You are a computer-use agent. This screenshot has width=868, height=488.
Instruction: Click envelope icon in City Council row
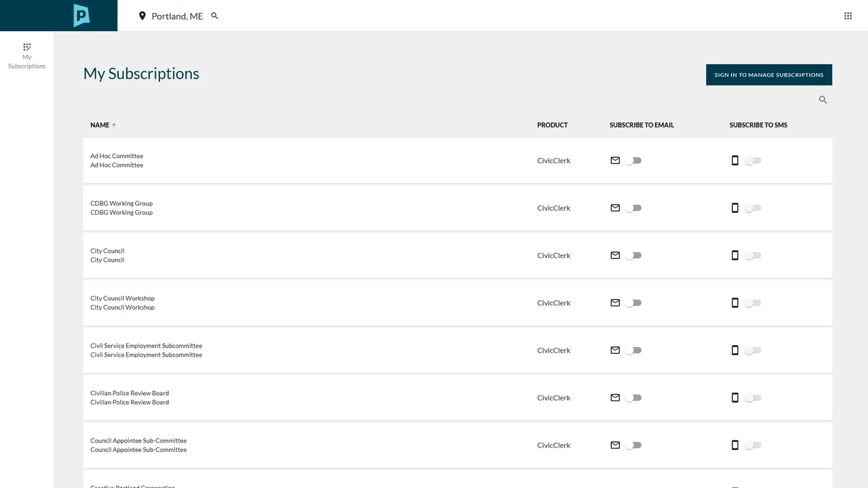pos(615,256)
